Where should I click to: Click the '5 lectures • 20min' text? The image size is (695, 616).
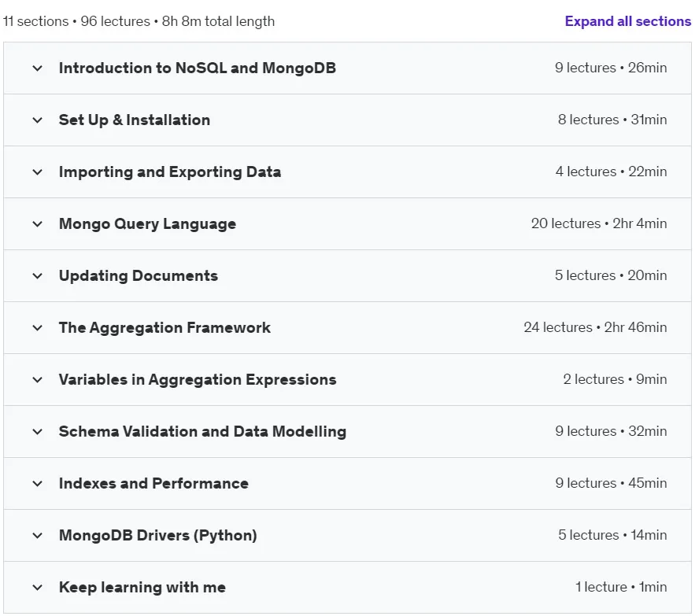611,275
